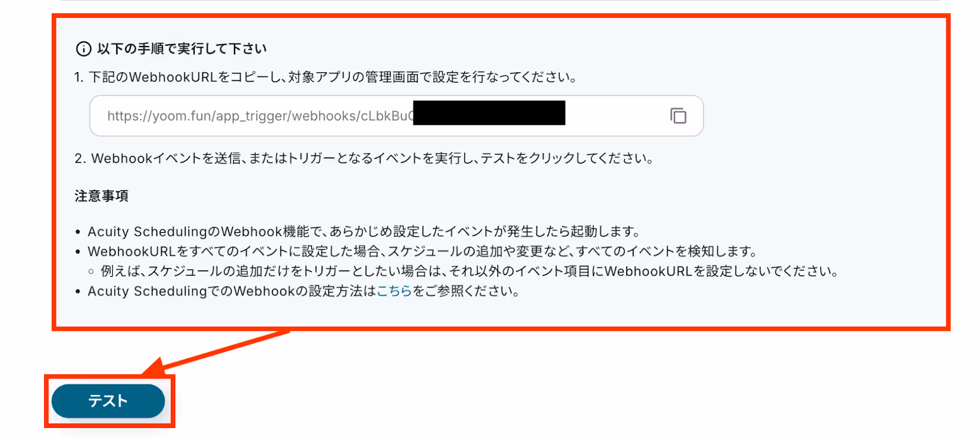The image size is (980, 439).
Task: Click the note about Webhookの設定方法
Action: [x=303, y=291]
